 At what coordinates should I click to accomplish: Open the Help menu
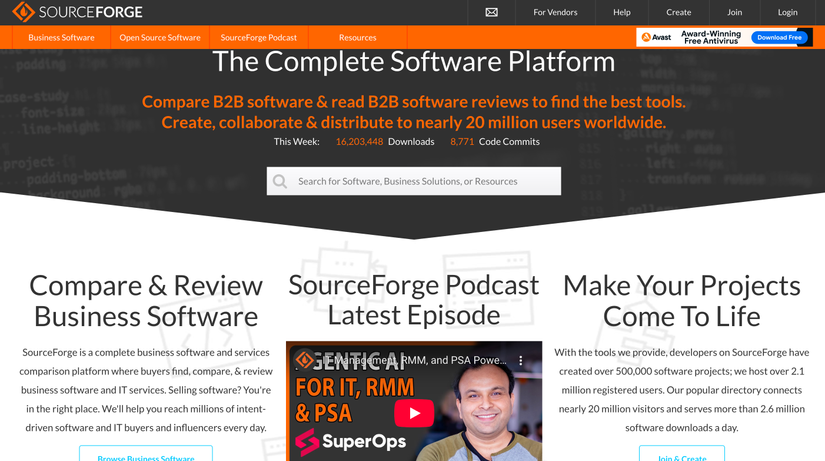[621, 12]
